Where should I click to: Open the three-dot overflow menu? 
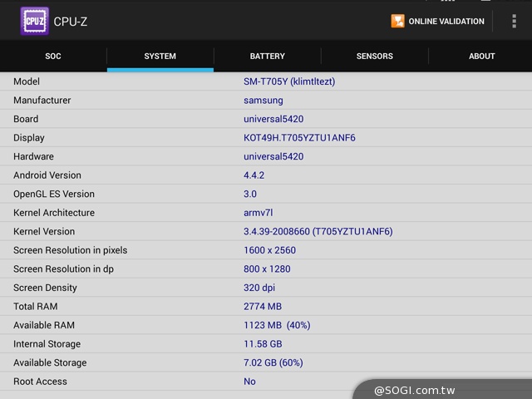pos(514,21)
